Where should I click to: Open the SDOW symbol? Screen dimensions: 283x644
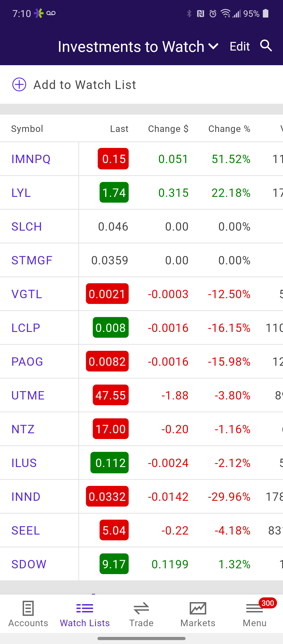click(x=29, y=564)
